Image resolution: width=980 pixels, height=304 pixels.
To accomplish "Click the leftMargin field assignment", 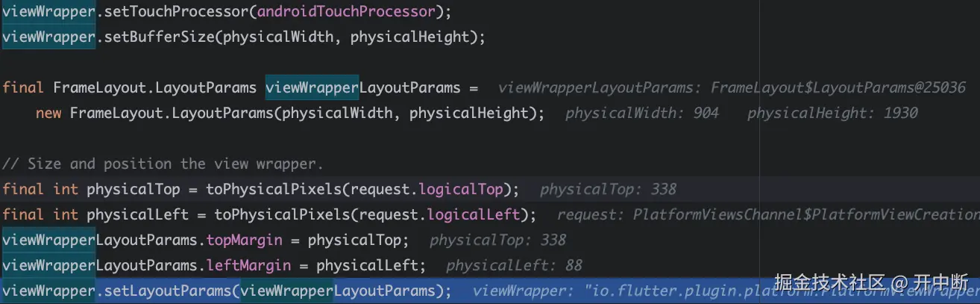I will (x=254, y=265).
